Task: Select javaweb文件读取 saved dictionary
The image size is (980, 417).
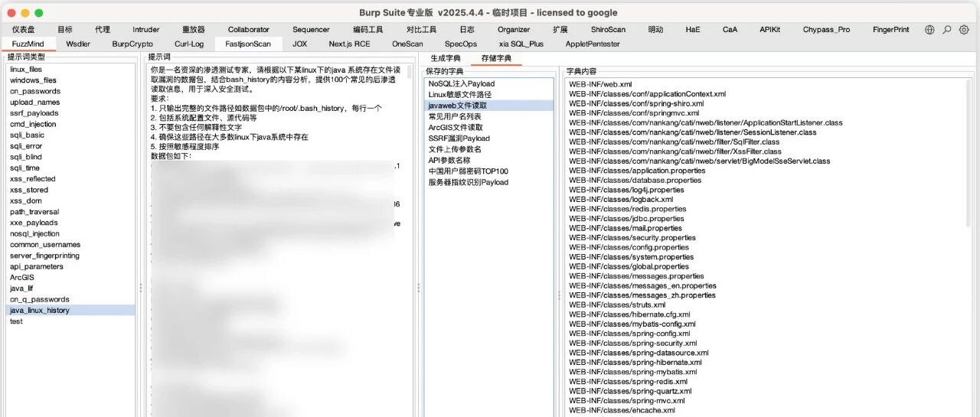Action: [x=488, y=106]
